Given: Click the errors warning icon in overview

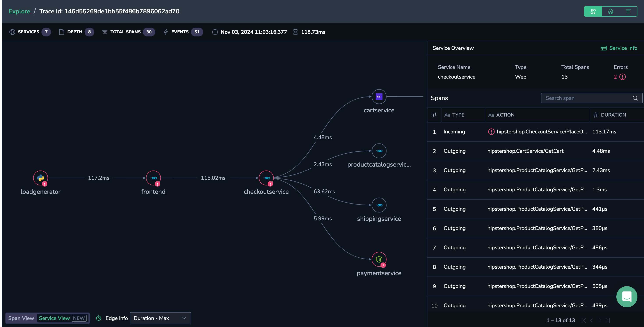Looking at the screenshot, I should (x=622, y=77).
